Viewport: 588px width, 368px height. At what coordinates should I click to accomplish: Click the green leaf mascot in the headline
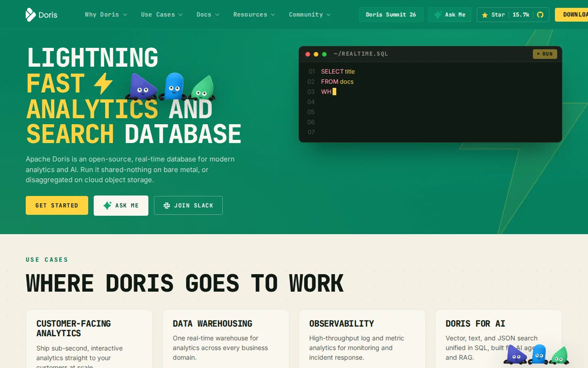pyautogui.click(x=202, y=88)
